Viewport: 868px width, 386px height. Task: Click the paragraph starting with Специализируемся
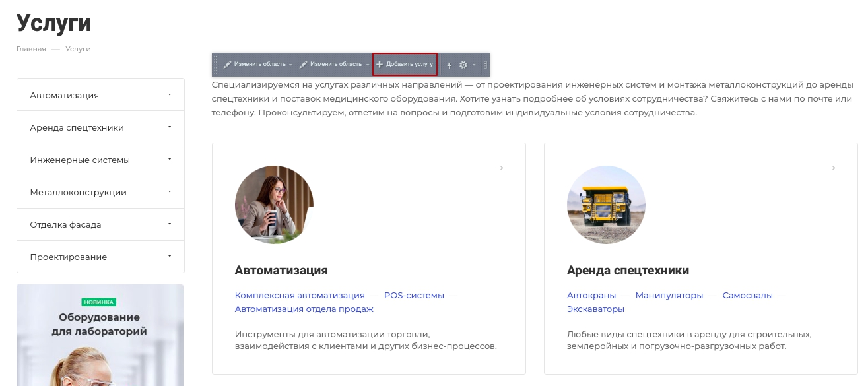click(533, 99)
